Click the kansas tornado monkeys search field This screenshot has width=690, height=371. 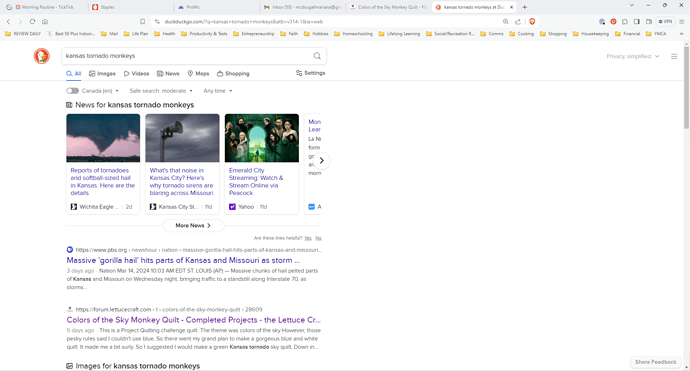(187, 56)
